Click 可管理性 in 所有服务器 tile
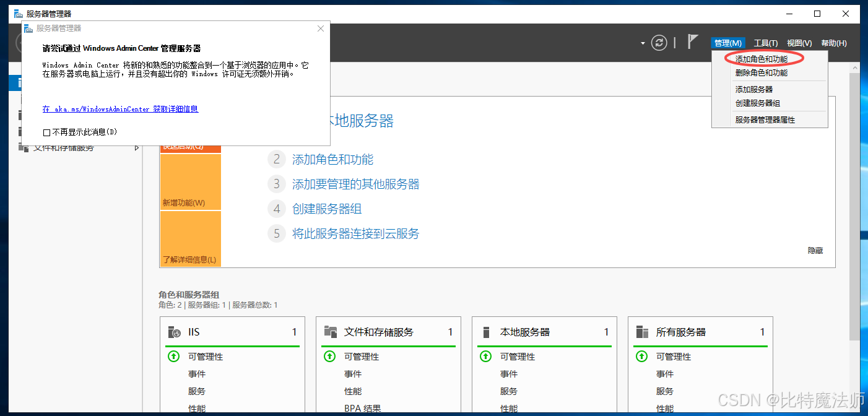This screenshot has height=416, width=868. coord(674,357)
